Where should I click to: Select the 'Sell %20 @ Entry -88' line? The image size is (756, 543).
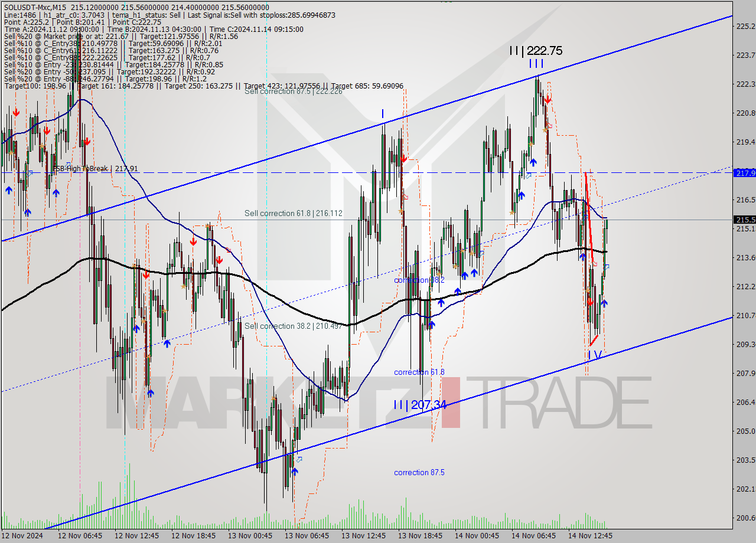coord(105,79)
